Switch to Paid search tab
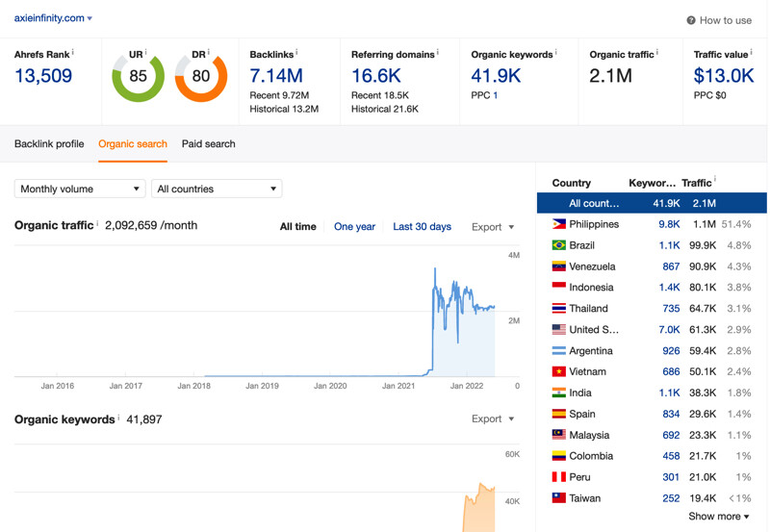770x532 pixels. (208, 143)
